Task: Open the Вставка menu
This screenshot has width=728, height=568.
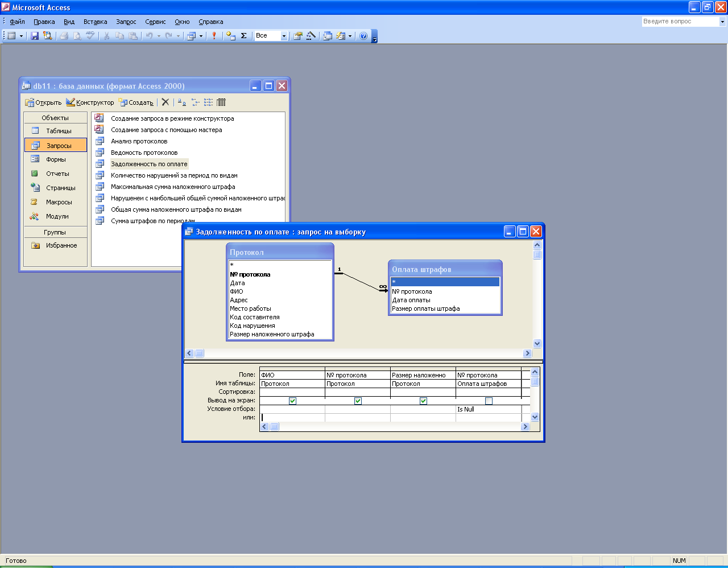Action: pos(95,22)
